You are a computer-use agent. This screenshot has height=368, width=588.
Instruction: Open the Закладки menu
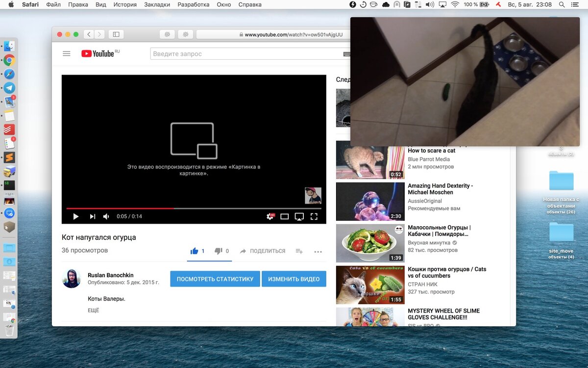coord(157,4)
